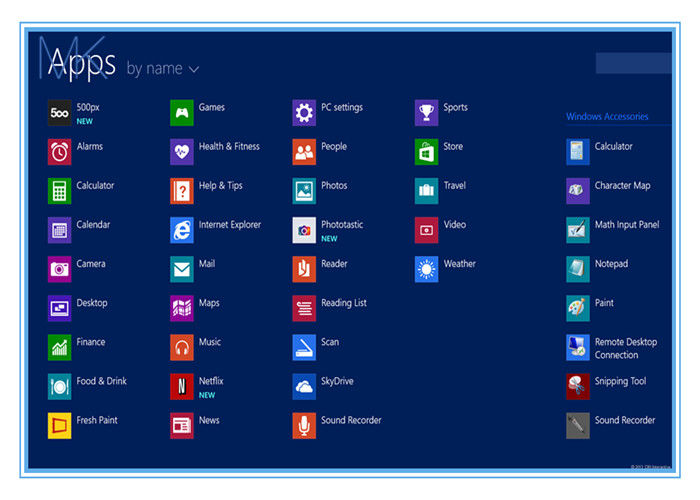Viewport: 700px width, 500px height.
Task: Open the PC settings gear icon
Action: pos(304,113)
